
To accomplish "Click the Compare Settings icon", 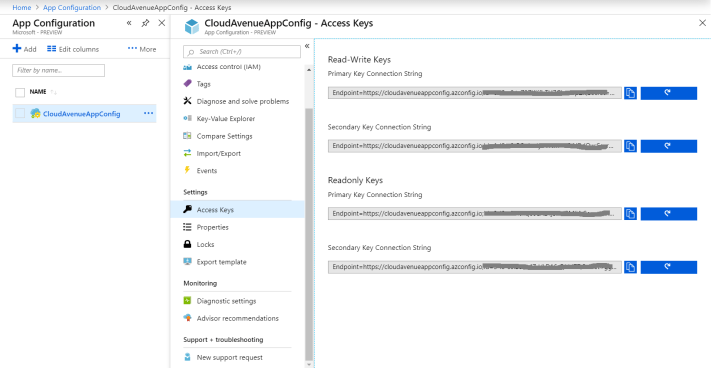I will 187,135.
